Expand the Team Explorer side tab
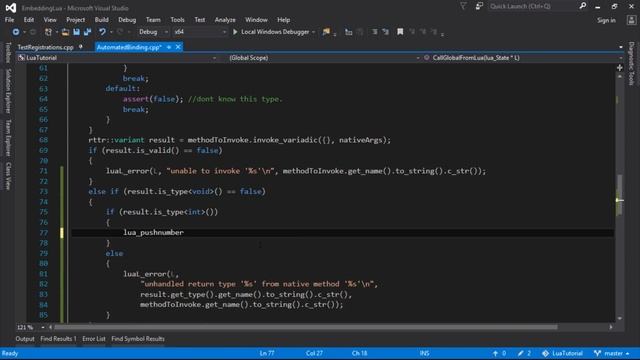The image size is (640, 360). 8,138
